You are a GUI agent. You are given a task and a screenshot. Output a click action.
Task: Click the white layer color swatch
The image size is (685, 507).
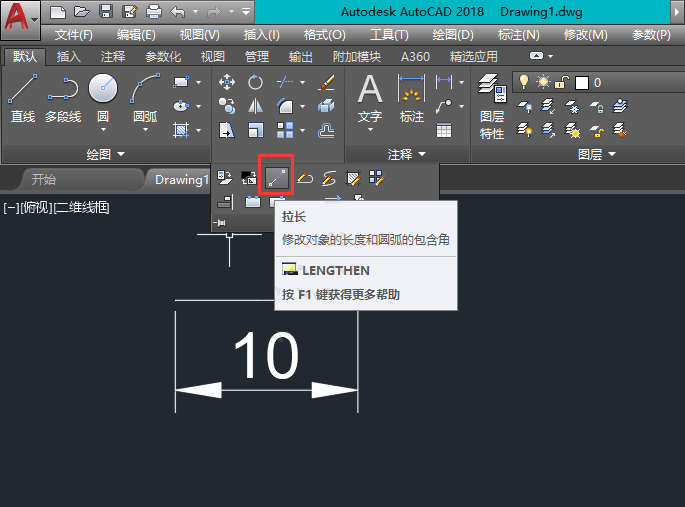click(x=581, y=82)
